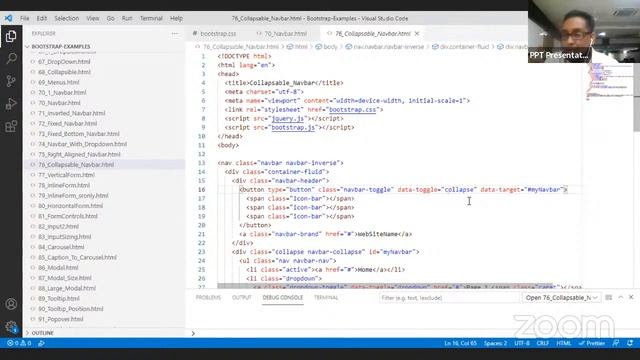Expand the Outline section
Image resolution: width=640 pixels, height=360 pixels.
(x=42, y=333)
